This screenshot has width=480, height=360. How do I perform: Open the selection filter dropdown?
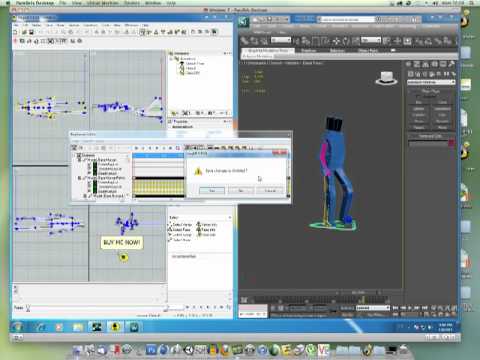pos(281,40)
